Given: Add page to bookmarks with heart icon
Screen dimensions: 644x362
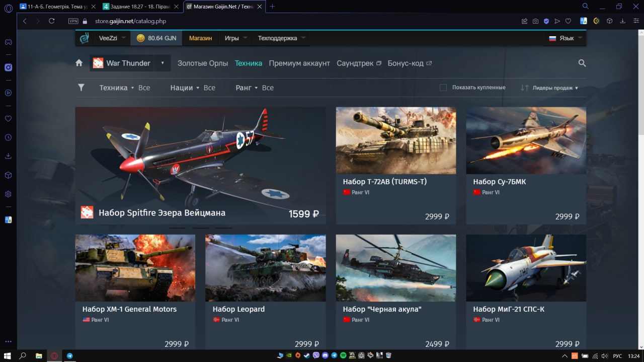Looking at the screenshot, I should click(x=568, y=21).
